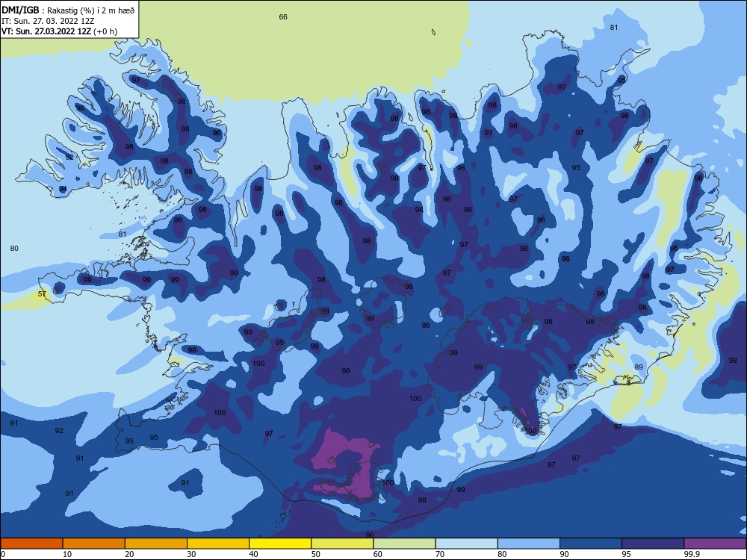Click the '94' humidity value in the Westfjords
The width and height of the screenshot is (747, 560).
tap(63, 189)
